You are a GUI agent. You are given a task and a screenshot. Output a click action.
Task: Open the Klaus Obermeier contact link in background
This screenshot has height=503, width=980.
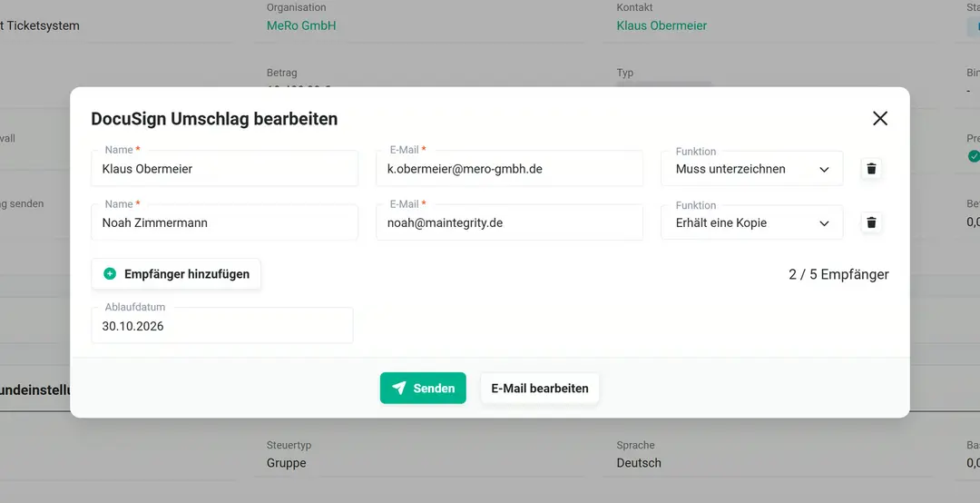coord(661,25)
